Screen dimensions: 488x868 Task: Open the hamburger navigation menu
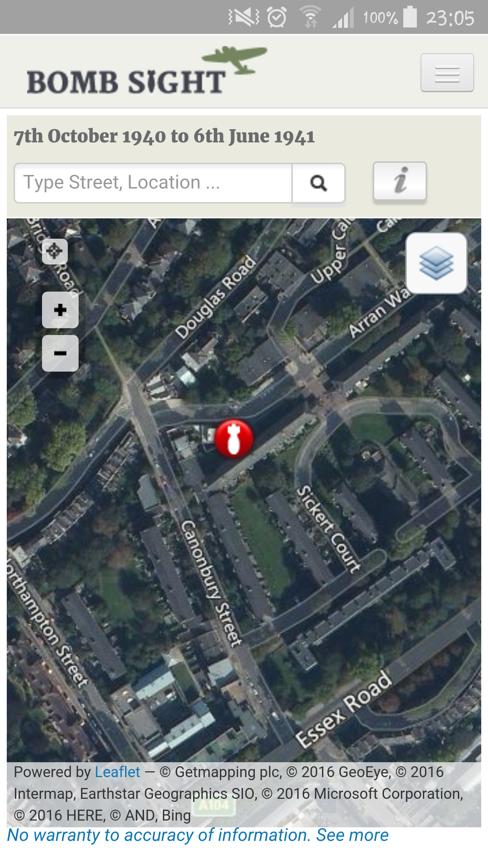point(447,73)
